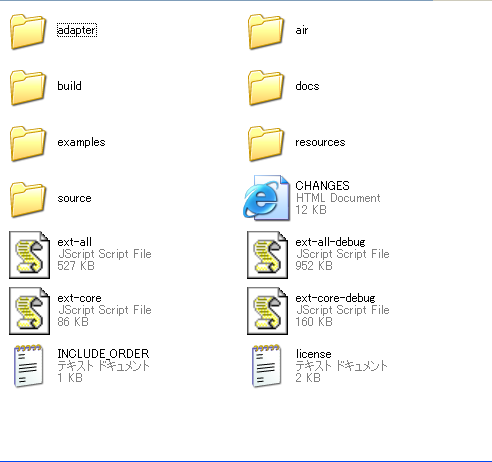The width and height of the screenshot is (492, 462).
Task: Select the ext-all-debug file name label
Action: coord(330,242)
